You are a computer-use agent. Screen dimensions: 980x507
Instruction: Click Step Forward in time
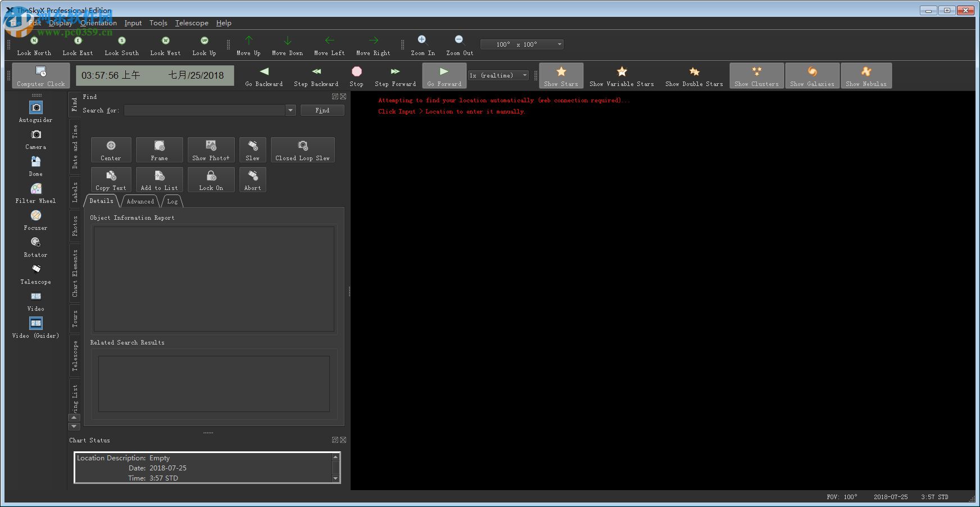click(x=395, y=75)
